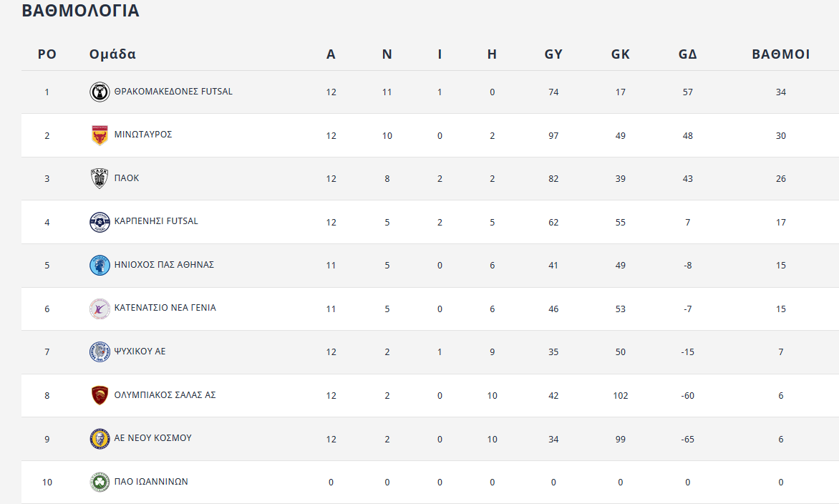Click the Ομάδα column header

pos(112,54)
